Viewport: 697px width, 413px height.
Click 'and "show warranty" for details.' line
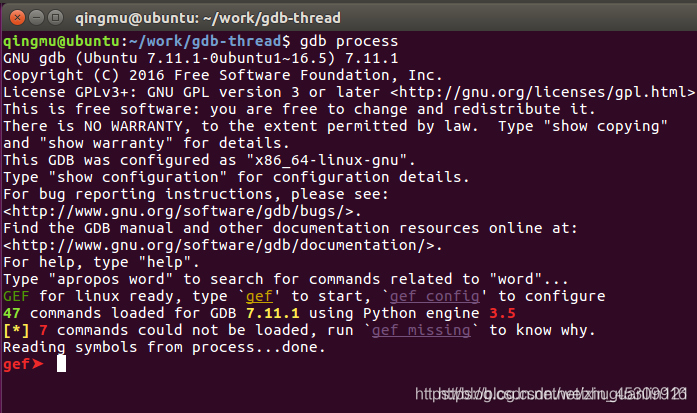pos(146,143)
